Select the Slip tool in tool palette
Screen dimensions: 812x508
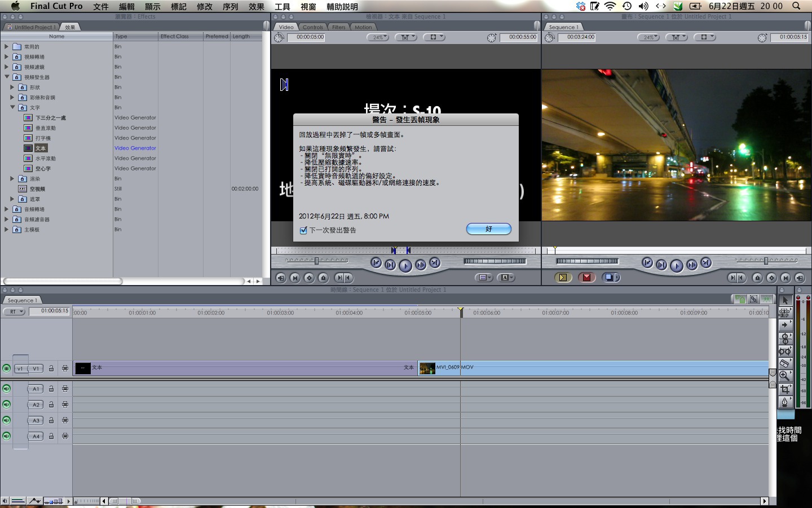tap(785, 351)
